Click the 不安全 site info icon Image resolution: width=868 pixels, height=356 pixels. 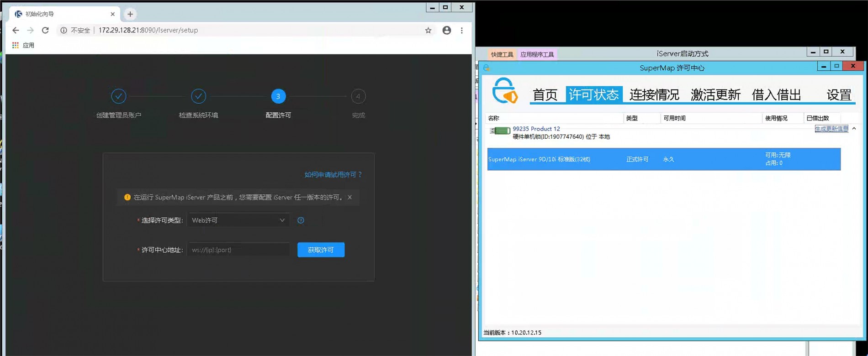pos(64,30)
